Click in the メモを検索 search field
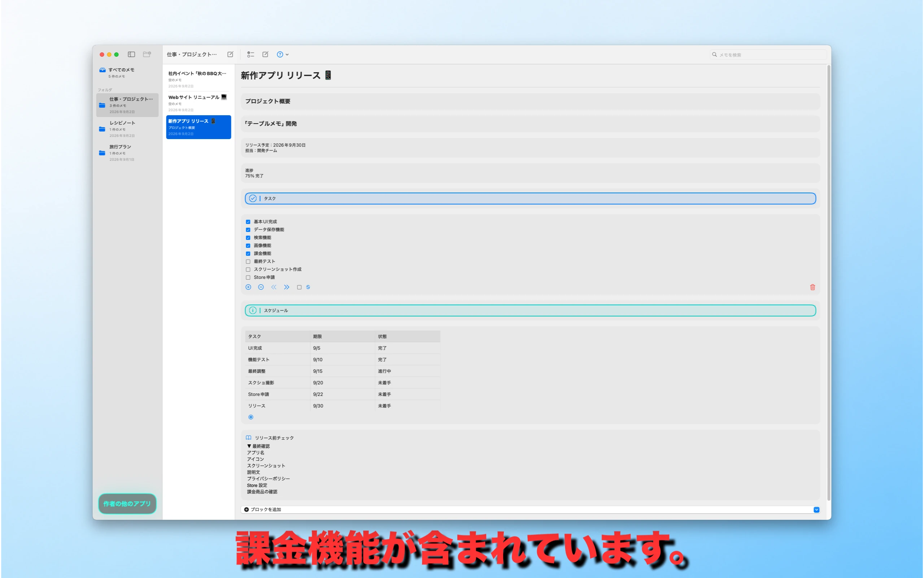Screen dimensions: 924x578 pyautogui.click(x=768, y=55)
